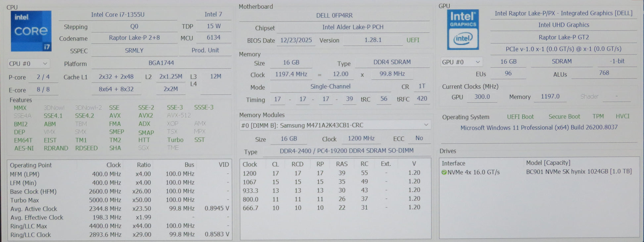Click the AVX2 feature label
The height and width of the screenshot is (242, 644).
tap(146, 116)
